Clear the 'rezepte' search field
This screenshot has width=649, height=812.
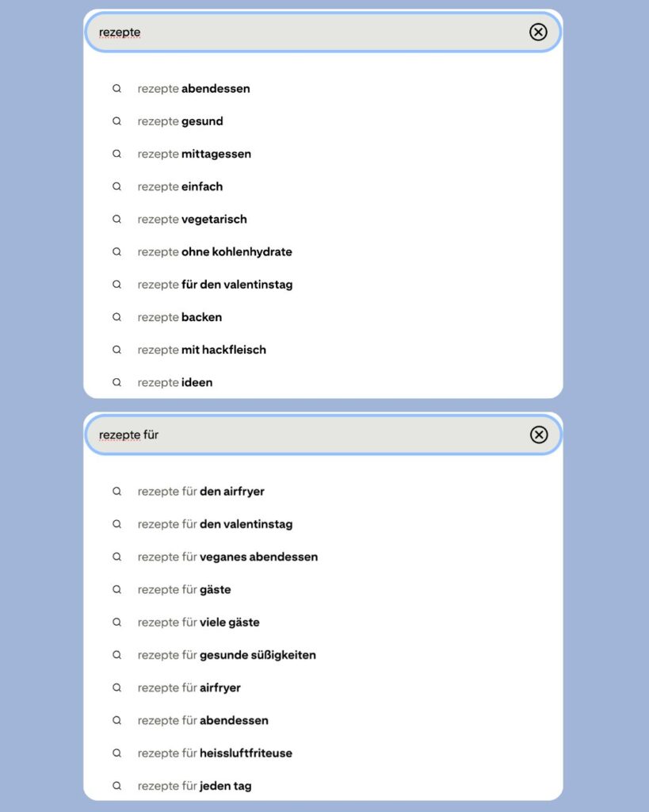(538, 32)
